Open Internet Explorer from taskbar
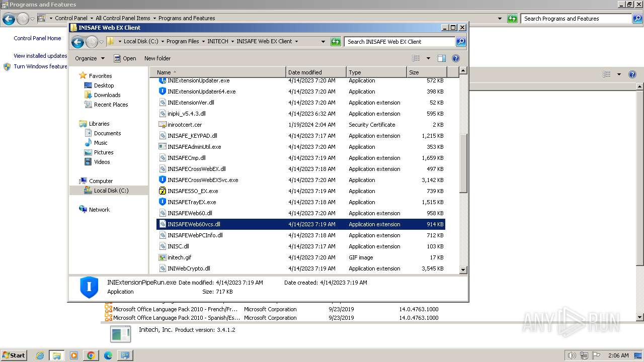644x362 pixels. click(x=40, y=355)
